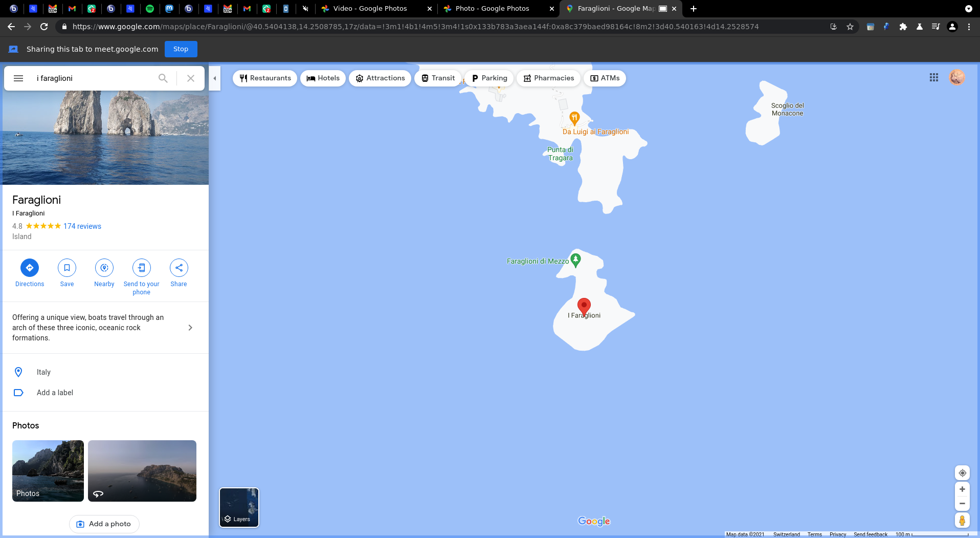Screen dimensions: 980x538
Task: Share this place icon
Action: (x=179, y=268)
